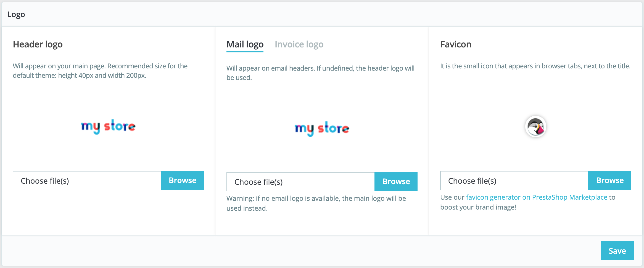
Task: Click the Header logo file chooser field
Action: tap(87, 181)
